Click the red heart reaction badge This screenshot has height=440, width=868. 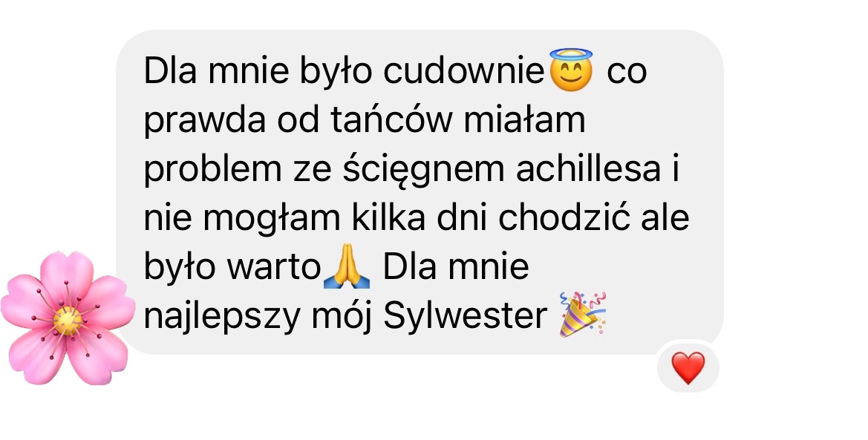[x=688, y=367]
